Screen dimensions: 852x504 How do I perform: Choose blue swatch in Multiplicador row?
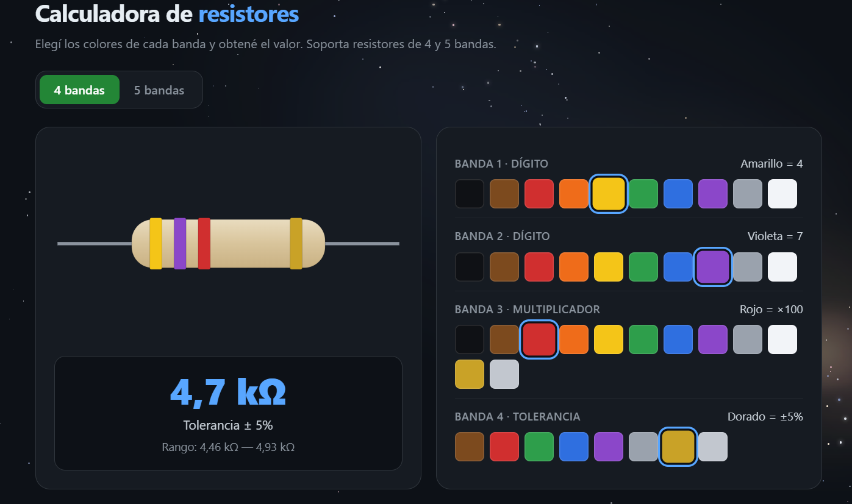[678, 339]
